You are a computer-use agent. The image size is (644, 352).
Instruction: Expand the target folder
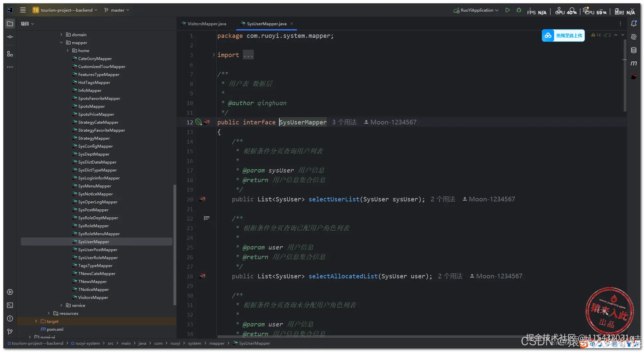[x=36, y=321]
